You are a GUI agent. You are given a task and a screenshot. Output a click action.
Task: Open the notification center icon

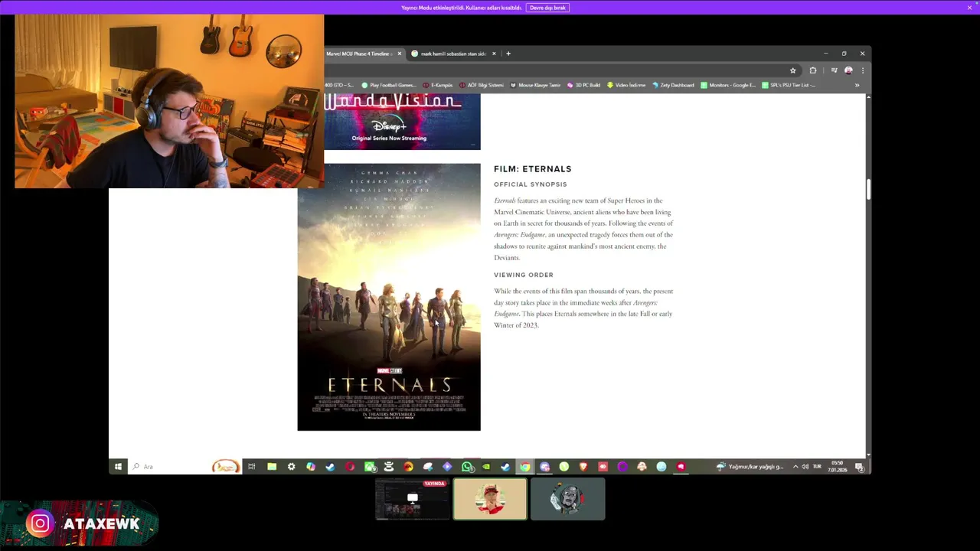point(860,467)
